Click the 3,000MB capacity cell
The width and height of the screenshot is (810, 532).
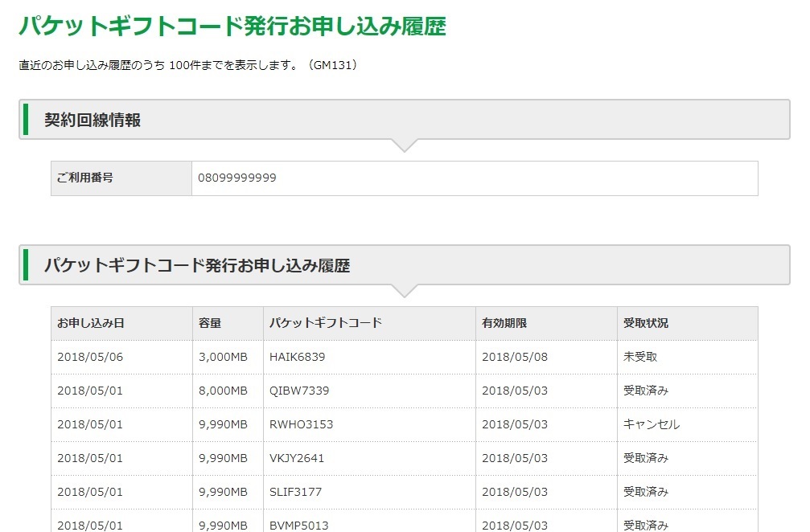click(x=223, y=357)
